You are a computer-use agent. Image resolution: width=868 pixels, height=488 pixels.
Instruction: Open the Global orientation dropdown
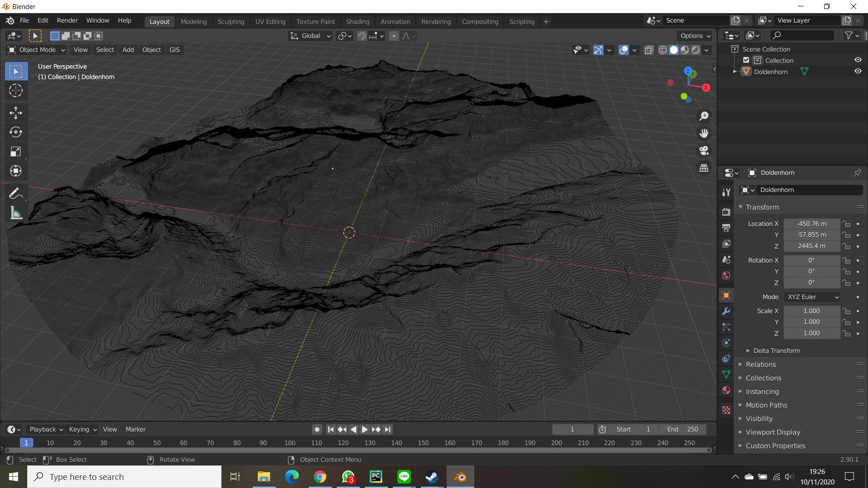pyautogui.click(x=310, y=36)
